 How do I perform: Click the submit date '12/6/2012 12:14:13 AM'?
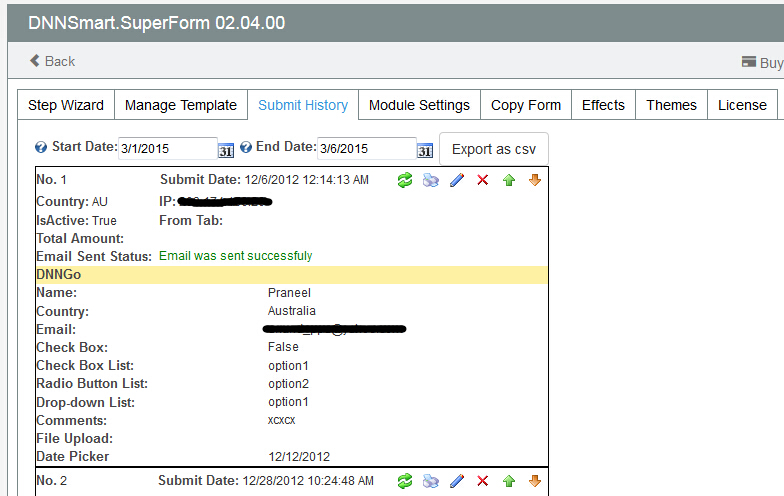point(306,180)
